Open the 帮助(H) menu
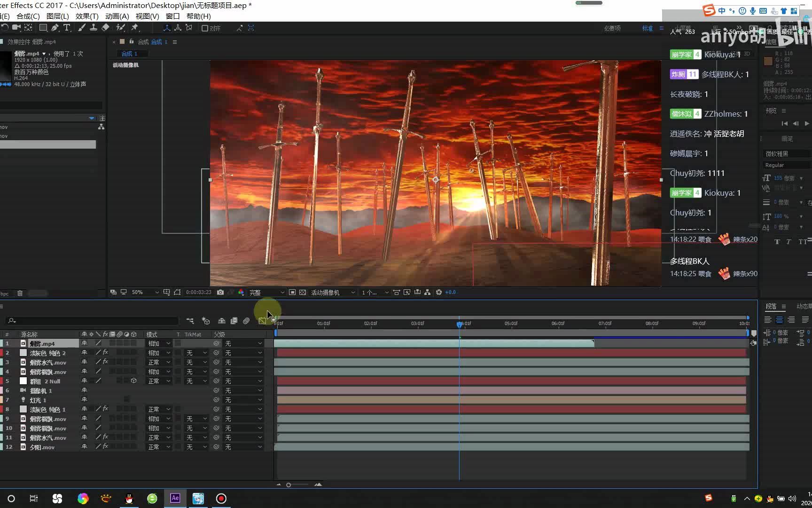The width and height of the screenshot is (812, 508). [198, 16]
